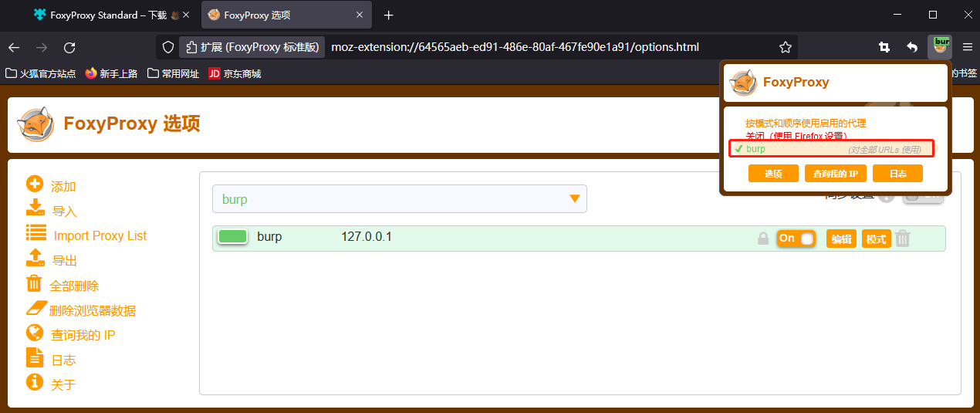The image size is (980, 413).
Task: Click the 导入 link in sidebar
Action: (65, 212)
